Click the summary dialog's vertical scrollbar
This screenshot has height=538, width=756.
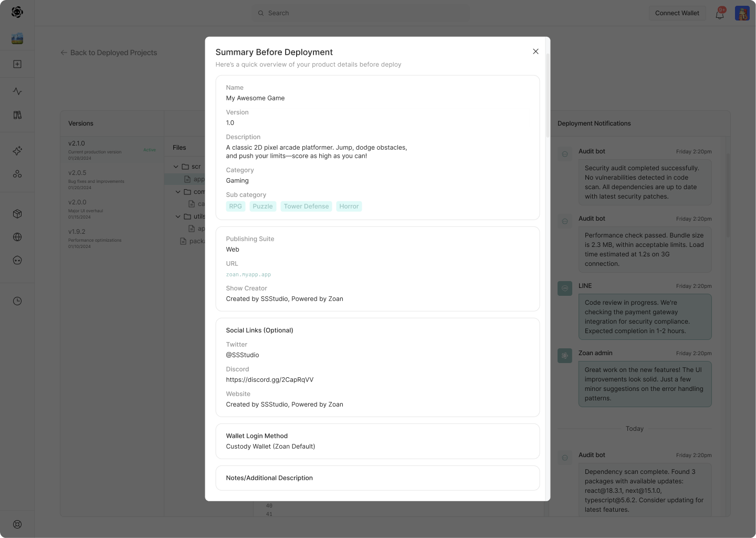click(x=548, y=95)
